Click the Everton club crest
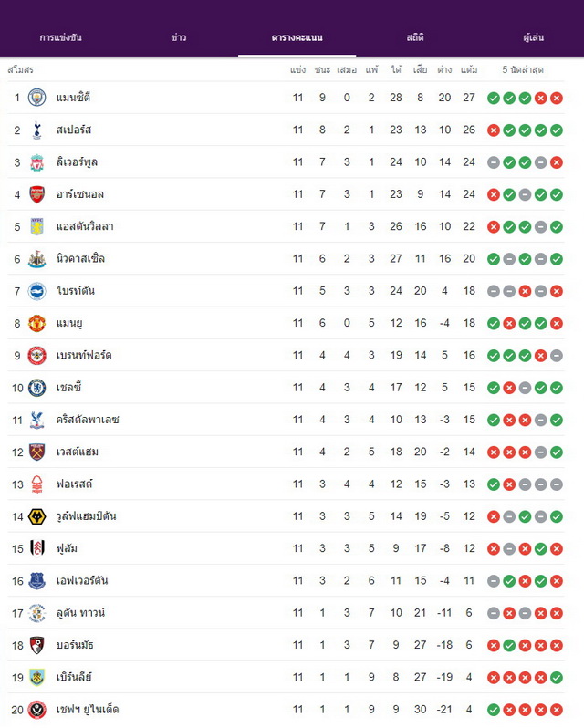This screenshot has height=728, width=584. [36, 580]
